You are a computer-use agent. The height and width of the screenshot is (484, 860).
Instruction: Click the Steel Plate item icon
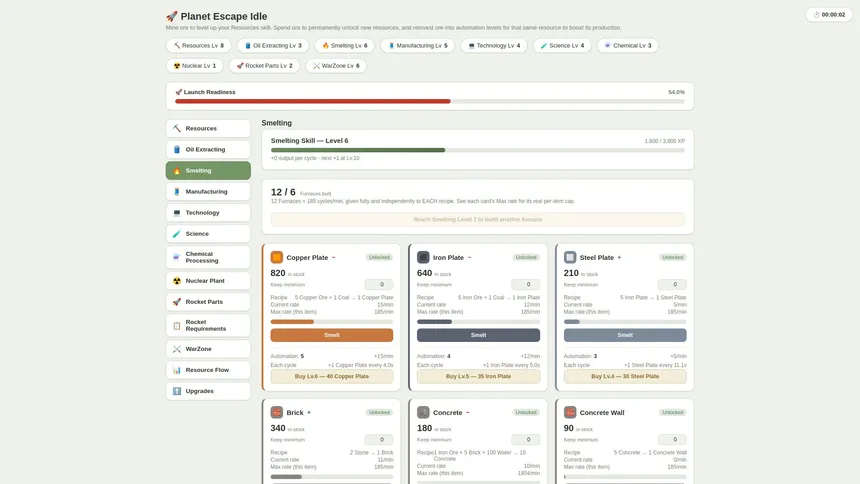[570, 257]
